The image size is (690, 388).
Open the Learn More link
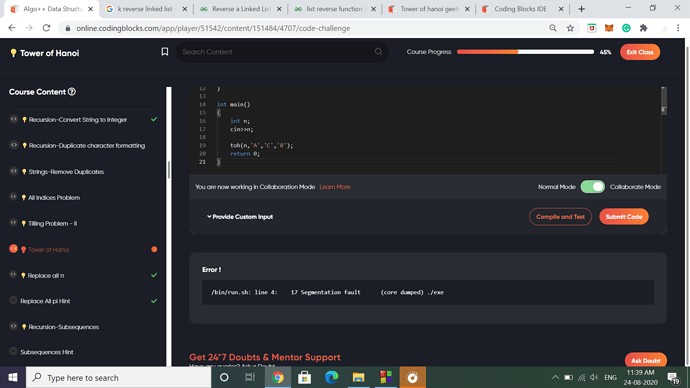point(335,187)
